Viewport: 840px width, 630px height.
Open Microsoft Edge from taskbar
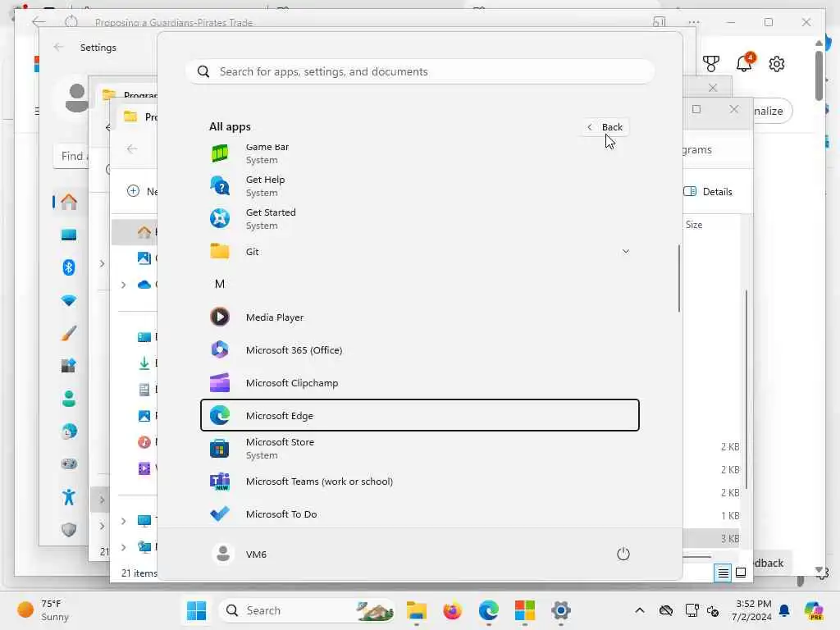click(489, 610)
